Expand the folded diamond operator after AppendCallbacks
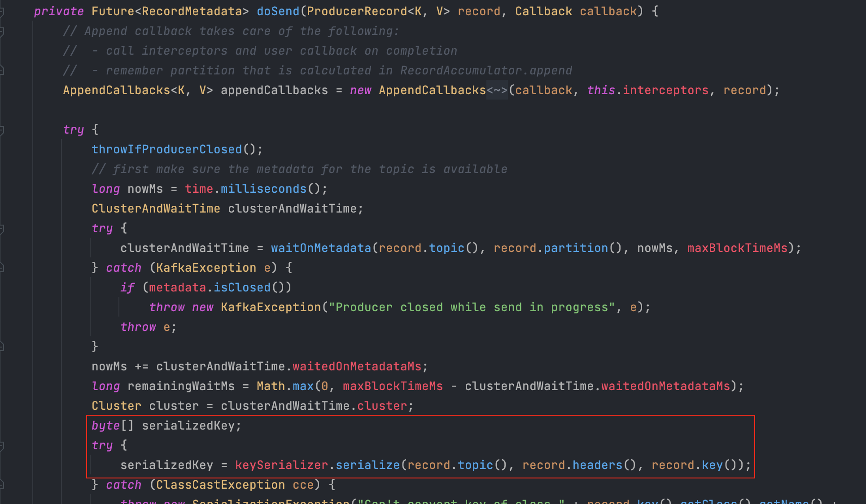The image size is (866, 504). click(497, 91)
